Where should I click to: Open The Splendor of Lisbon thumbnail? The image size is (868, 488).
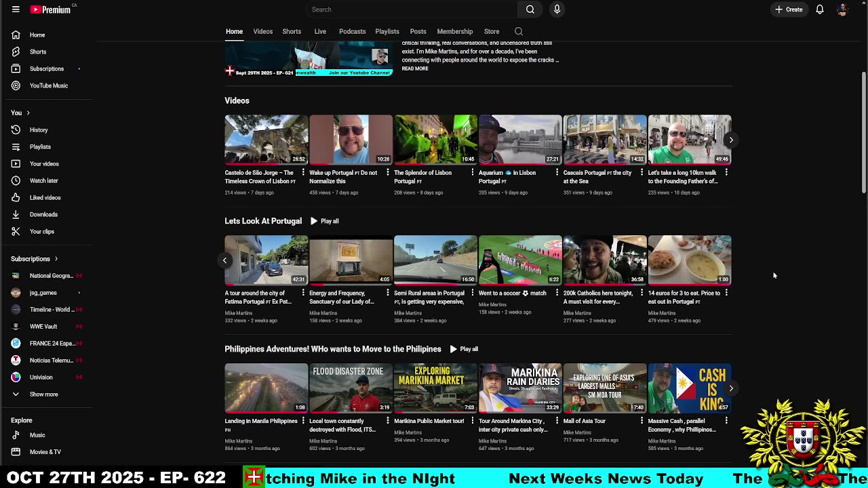coord(435,140)
